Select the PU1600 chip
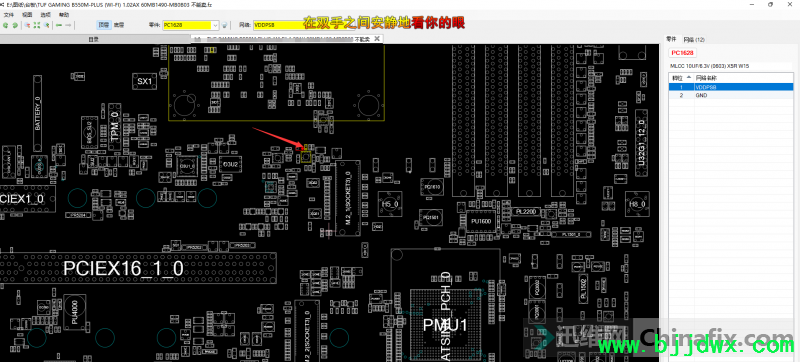 (x=481, y=222)
